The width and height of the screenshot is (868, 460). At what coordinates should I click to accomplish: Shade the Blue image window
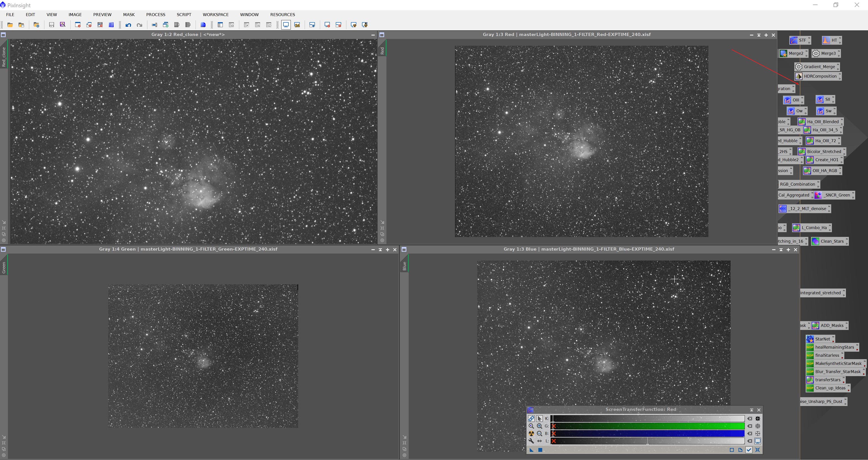point(781,249)
